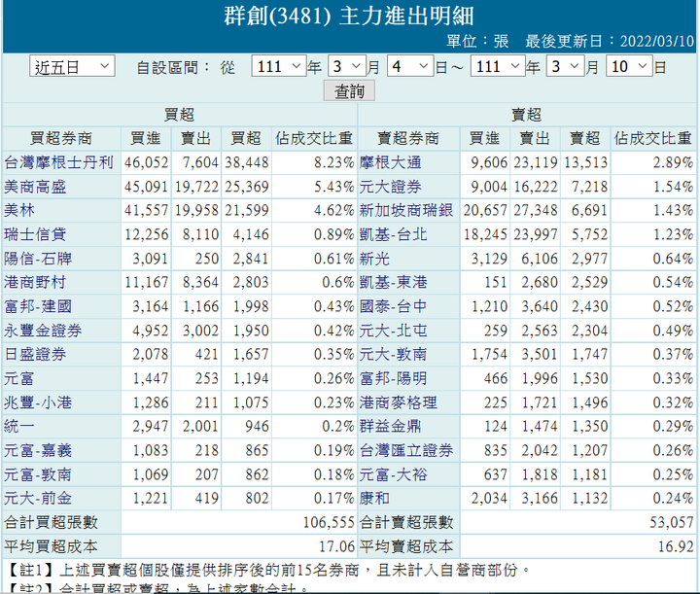Open broker link 港商野村
700x594 pixels.
35,282
